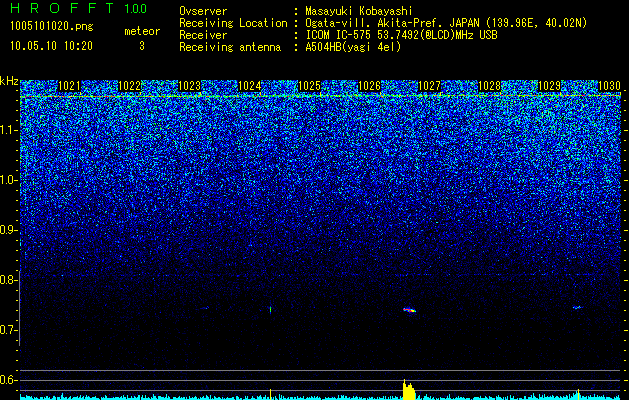Select antenna text A504HB(yagi 4el)
Screen dimensions: 629x400
[353, 47]
